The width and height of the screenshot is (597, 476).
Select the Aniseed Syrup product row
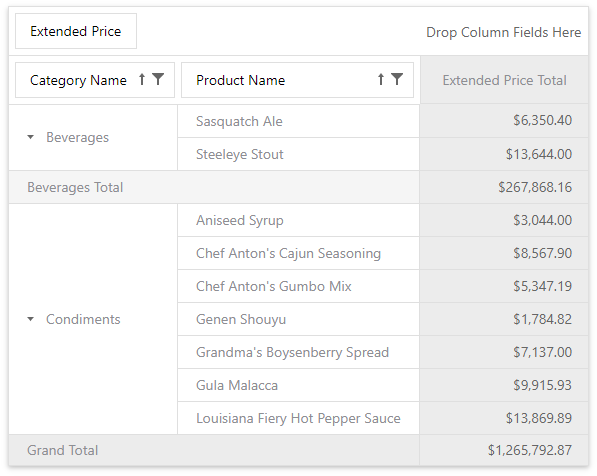[298, 220]
